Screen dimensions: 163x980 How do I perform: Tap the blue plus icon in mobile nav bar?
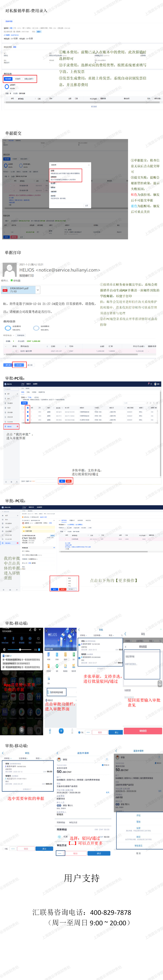click(x=61, y=731)
